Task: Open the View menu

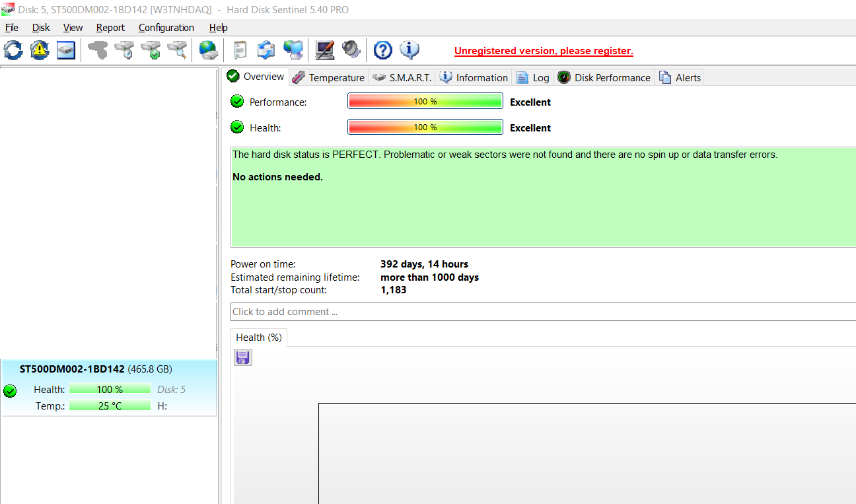Action: click(73, 28)
